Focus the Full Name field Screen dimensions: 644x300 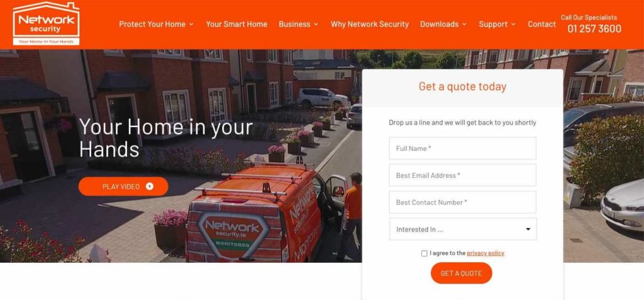pos(462,148)
